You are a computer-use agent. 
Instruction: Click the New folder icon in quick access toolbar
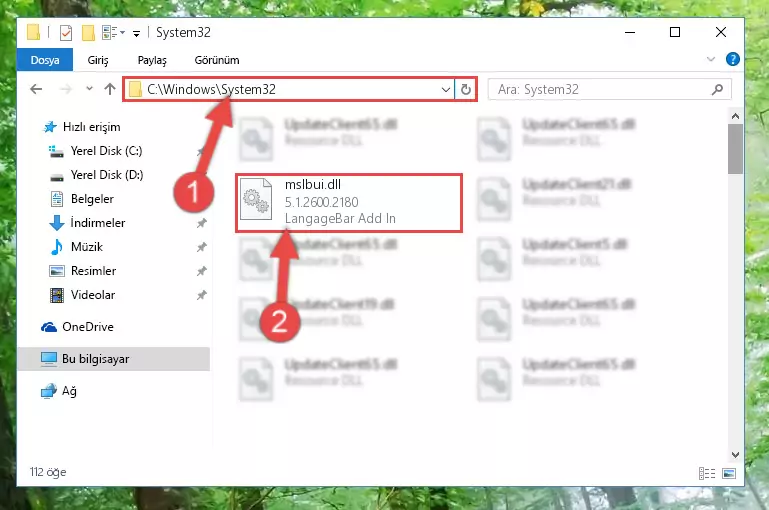[x=88, y=33]
